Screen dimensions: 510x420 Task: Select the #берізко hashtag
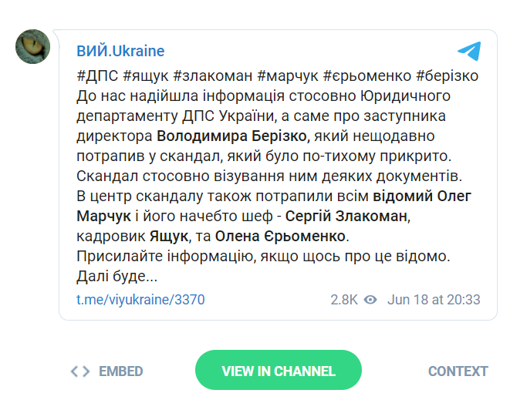tap(447, 76)
